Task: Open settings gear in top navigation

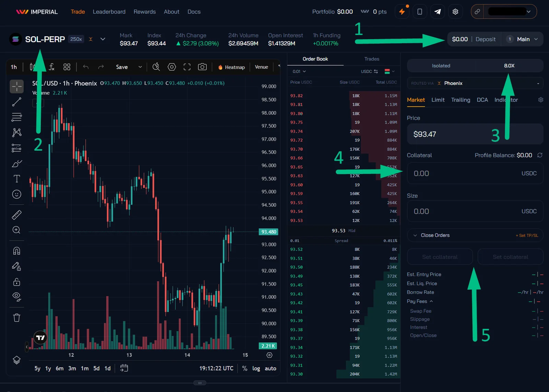Action: [x=455, y=12]
